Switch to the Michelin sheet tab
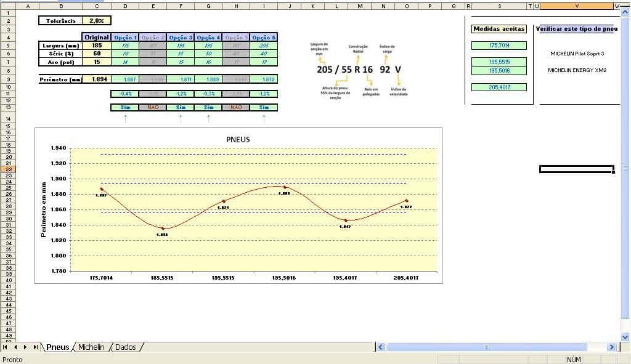This screenshot has height=364, width=631. click(91, 347)
